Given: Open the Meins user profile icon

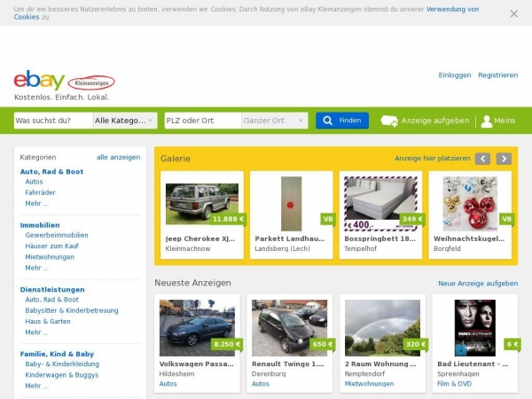Looking at the screenshot, I should [x=486, y=121].
